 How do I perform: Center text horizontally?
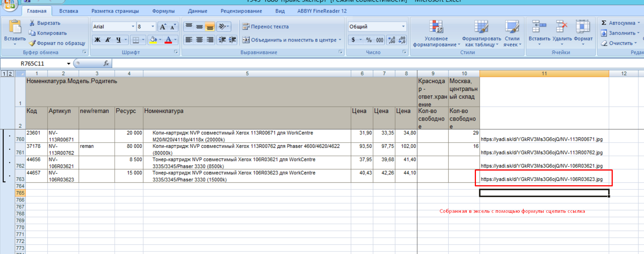[199, 40]
